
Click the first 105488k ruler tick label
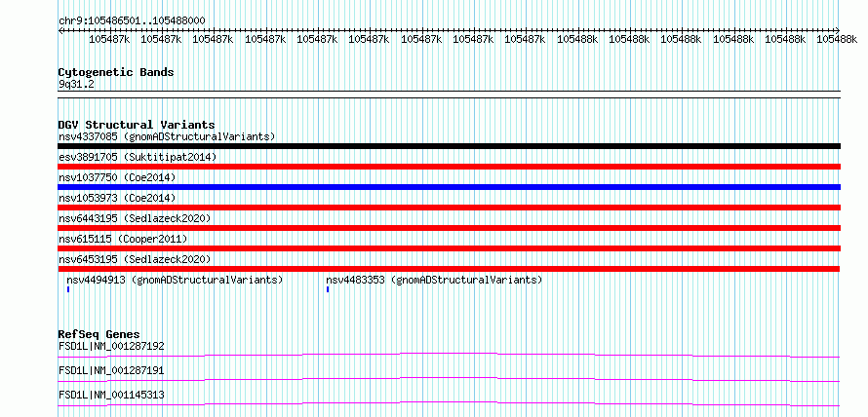pos(577,39)
